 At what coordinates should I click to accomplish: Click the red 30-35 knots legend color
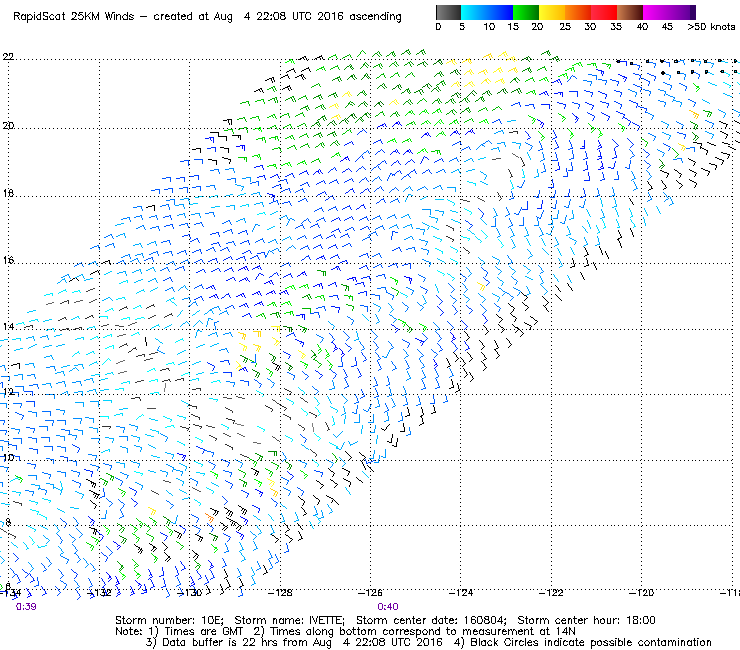[604, 12]
